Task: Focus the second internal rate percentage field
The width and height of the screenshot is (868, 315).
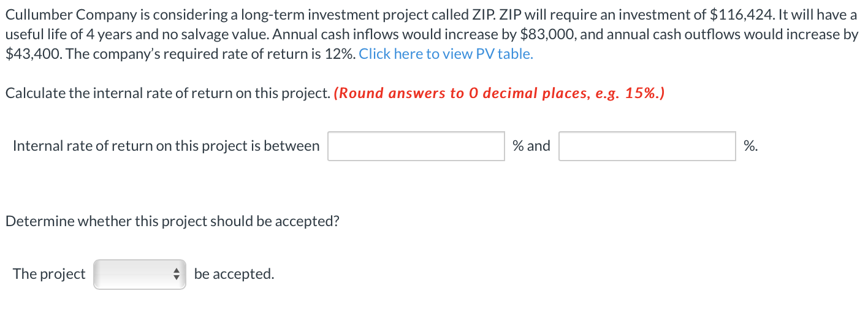Action: coord(647,146)
